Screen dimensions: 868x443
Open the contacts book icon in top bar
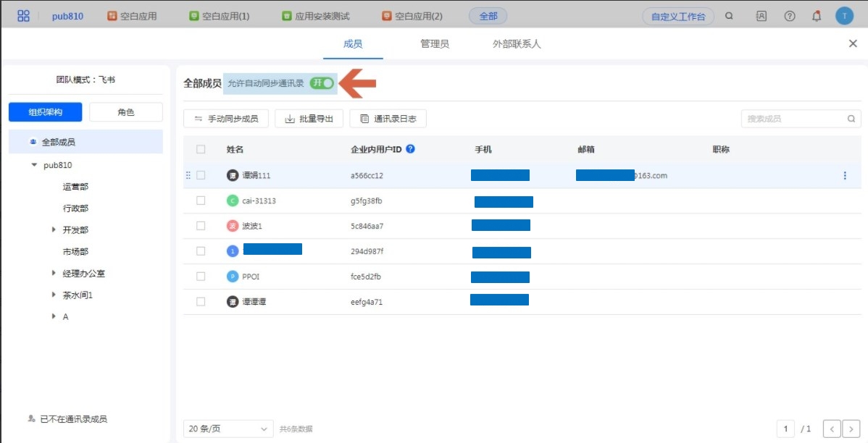coord(761,16)
